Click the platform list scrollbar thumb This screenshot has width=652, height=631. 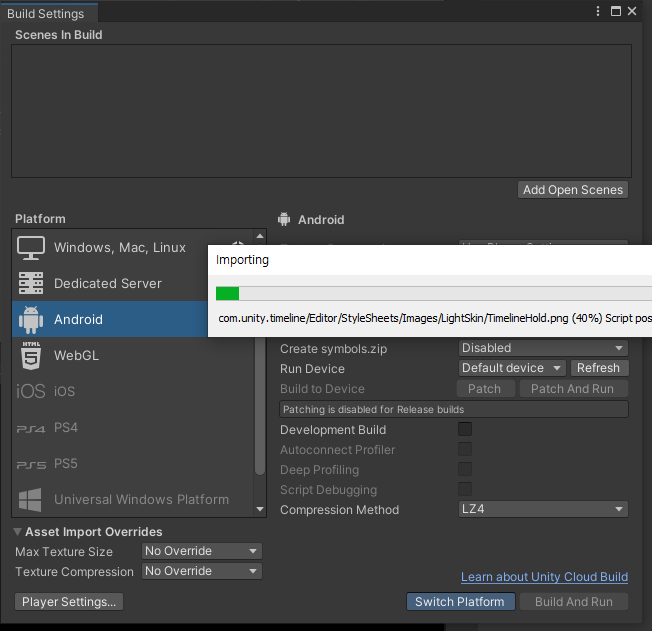click(260, 406)
